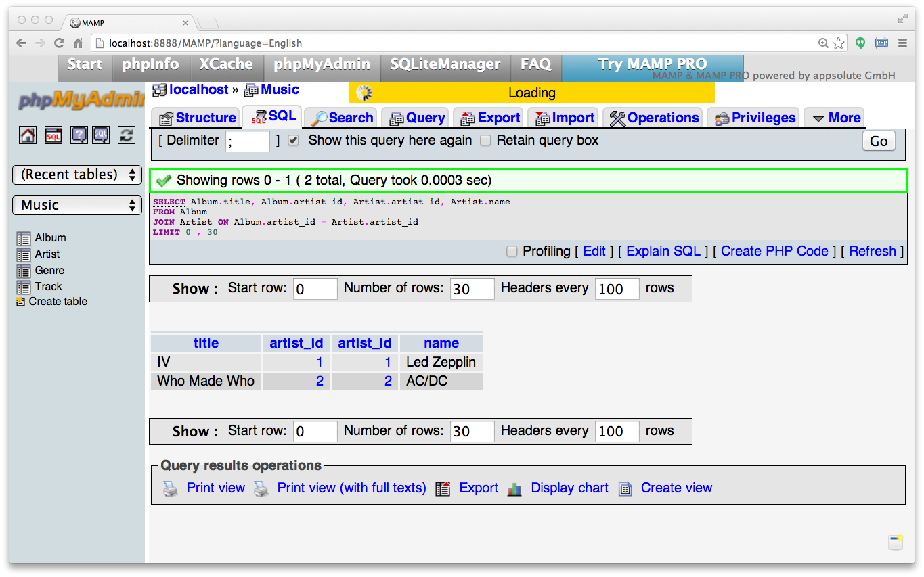Open the SQL query window icon
Screen dimensions: 924x577
(x=53, y=135)
